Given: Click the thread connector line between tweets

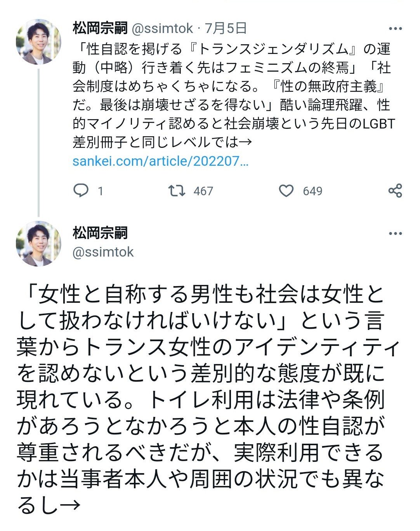Looking at the screenshot, I should click(38, 141).
